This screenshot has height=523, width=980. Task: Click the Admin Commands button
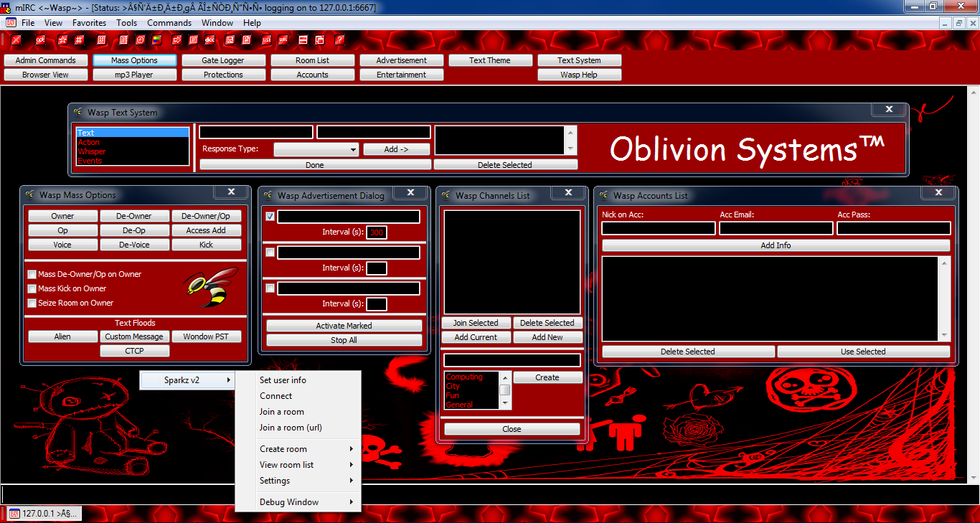pyautogui.click(x=46, y=60)
